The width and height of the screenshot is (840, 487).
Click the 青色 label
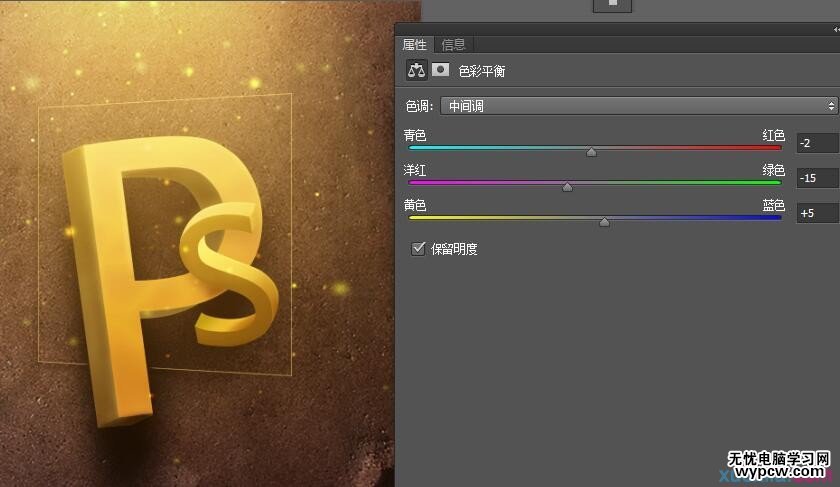[415, 136]
